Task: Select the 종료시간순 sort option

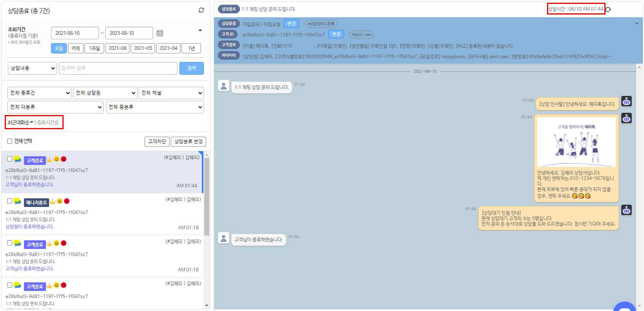Action: 48,123
